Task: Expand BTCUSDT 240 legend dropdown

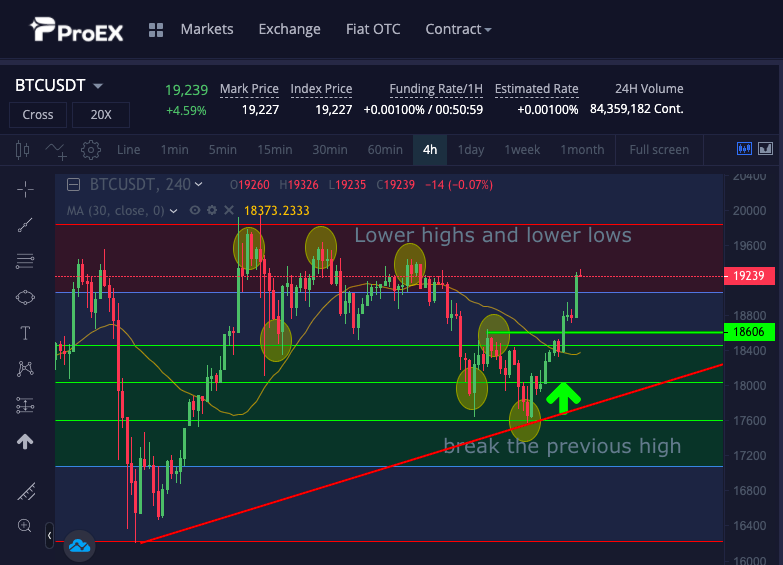Action: [x=198, y=185]
